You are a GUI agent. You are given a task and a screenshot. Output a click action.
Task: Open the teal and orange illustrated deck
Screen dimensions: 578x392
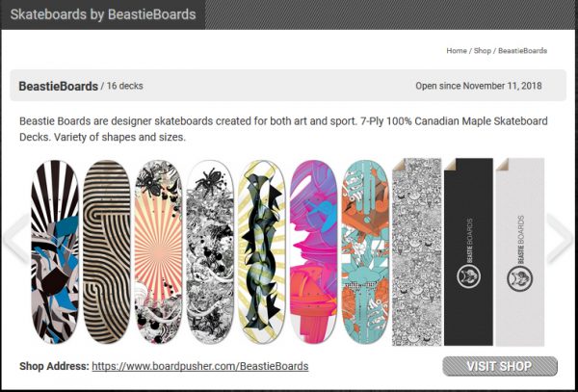pos(365,252)
